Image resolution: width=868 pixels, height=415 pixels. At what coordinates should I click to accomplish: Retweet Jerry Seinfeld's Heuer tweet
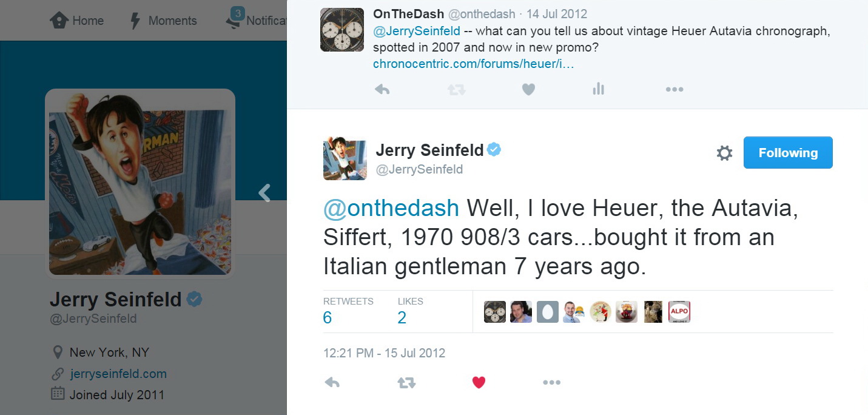pos(406,383)
